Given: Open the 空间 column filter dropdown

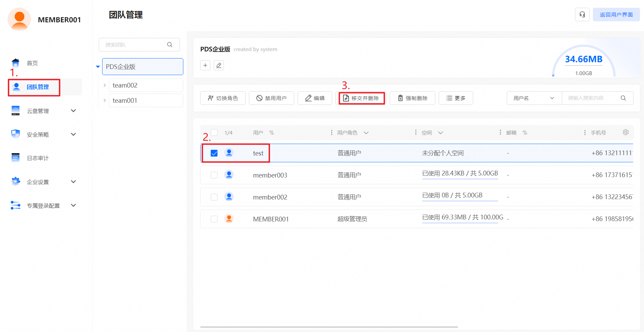Looking at the screenshot, I should (440, 133).
